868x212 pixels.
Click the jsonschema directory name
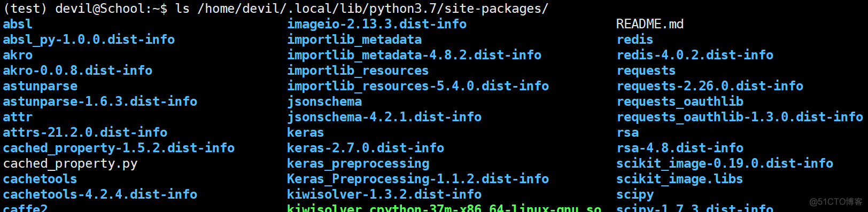pyautogui.click(x=324, y=101)
